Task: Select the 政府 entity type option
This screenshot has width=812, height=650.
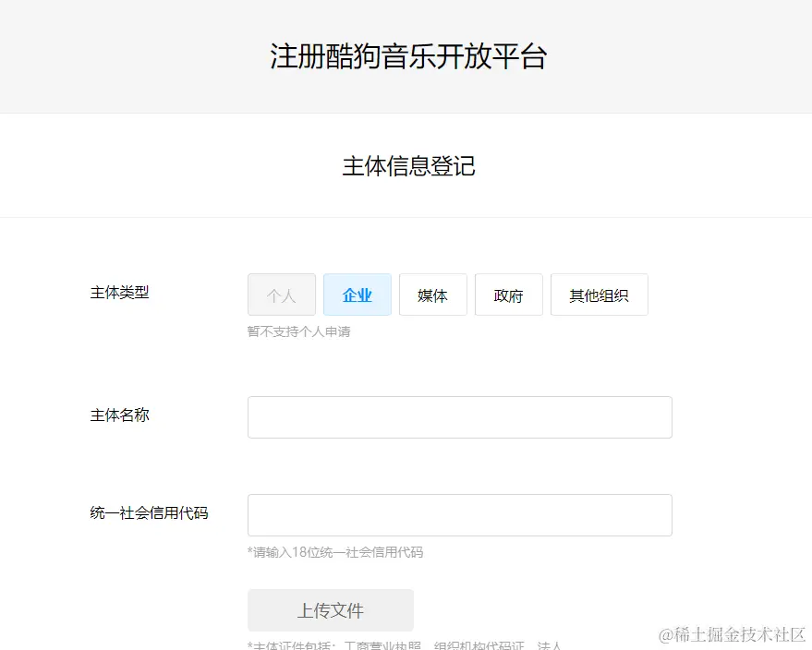Action: [x=508, y=295]
